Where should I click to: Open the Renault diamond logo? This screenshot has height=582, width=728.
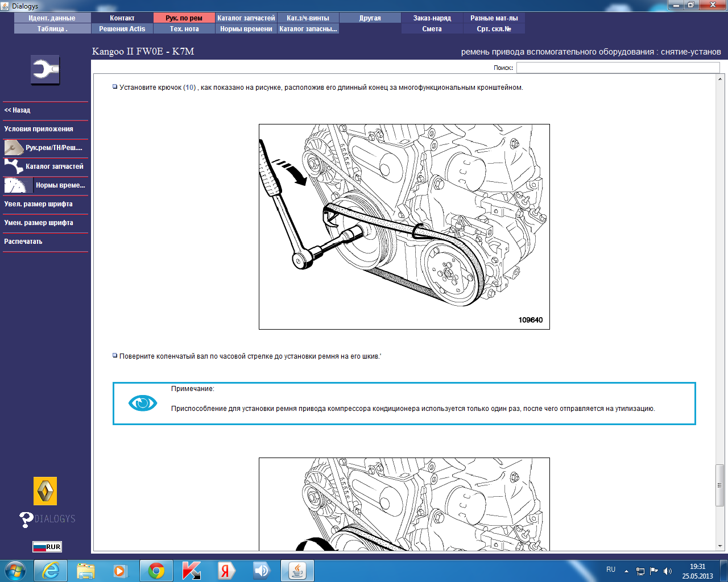[x=45, y=491]
